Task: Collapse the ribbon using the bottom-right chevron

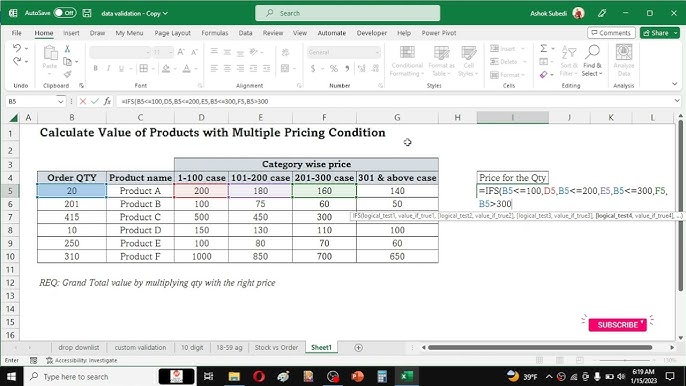Action: click(674, 84)
